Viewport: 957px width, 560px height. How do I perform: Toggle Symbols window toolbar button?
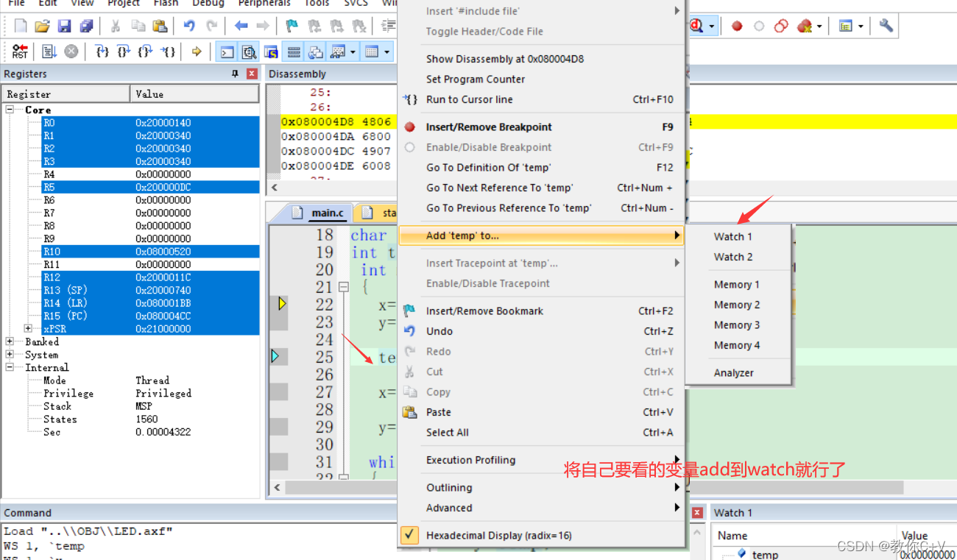[272, 52]
